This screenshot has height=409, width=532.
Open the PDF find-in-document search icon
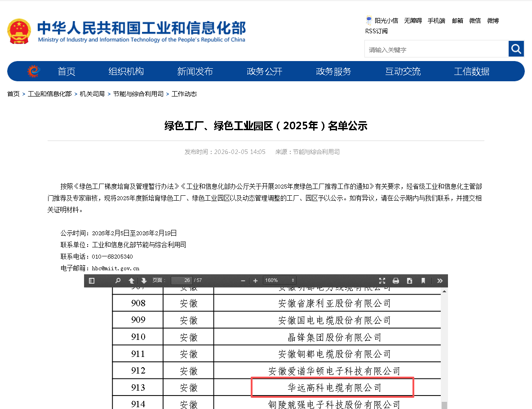118,281
